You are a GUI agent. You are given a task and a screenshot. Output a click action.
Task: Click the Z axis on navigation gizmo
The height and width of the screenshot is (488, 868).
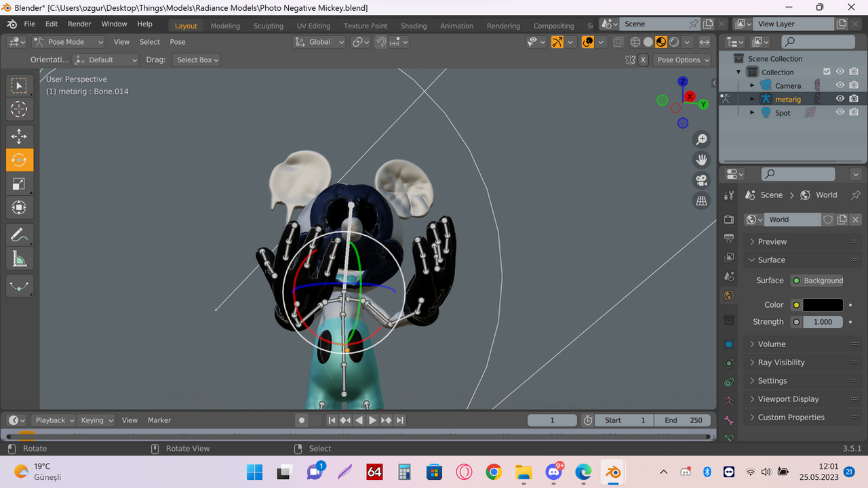[683, 82]
